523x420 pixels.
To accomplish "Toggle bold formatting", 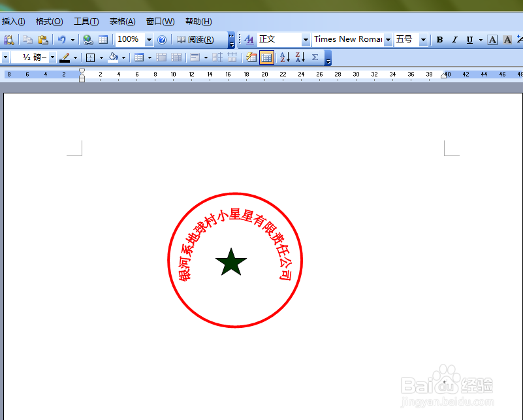I will click(x=441, y=39).
